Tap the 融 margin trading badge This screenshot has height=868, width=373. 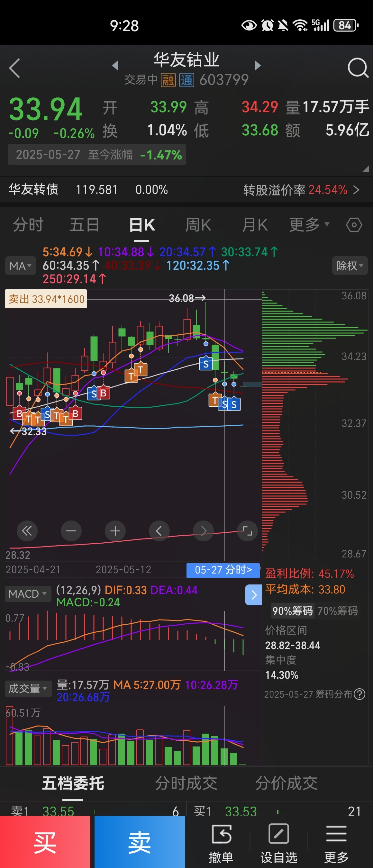(x=168, y=80)
